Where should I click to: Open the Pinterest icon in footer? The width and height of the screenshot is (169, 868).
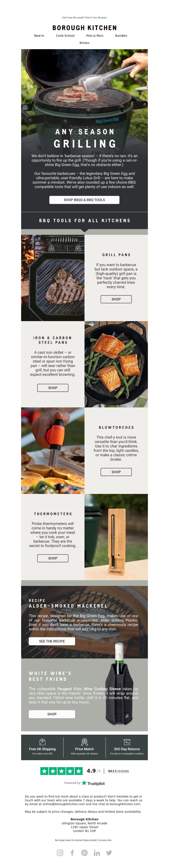85,853
